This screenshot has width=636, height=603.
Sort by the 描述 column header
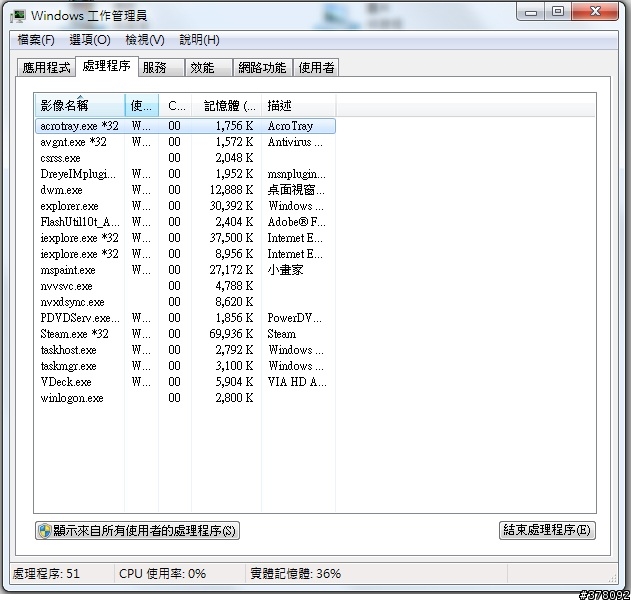[x=299, y=105]
